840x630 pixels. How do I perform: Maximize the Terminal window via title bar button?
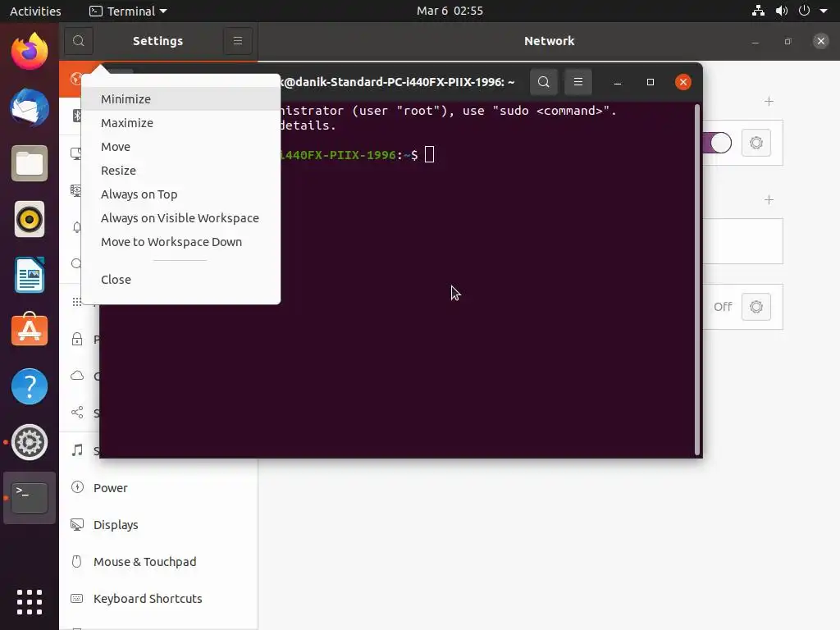[x=651, y=82]
